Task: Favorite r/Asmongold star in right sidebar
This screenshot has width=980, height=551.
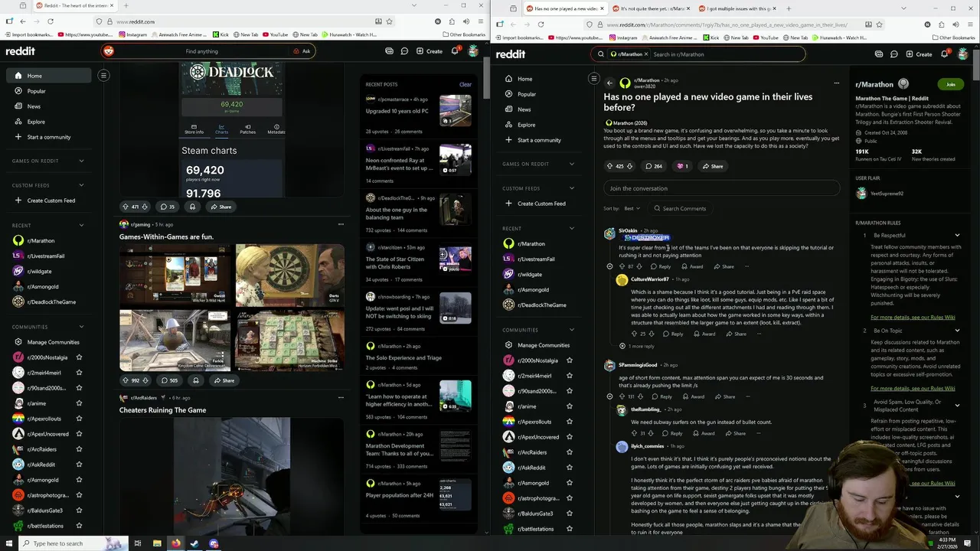Action: click(569, 483)
